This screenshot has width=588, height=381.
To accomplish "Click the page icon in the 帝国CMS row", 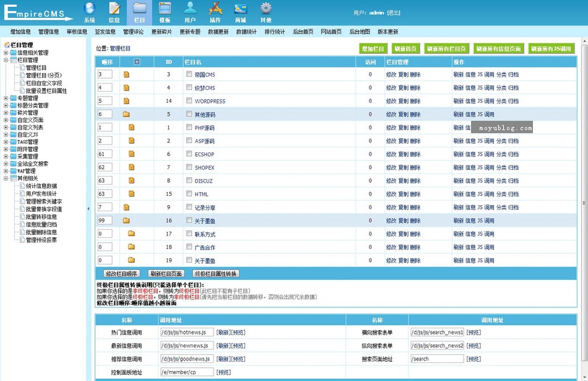I will point(126,74).
